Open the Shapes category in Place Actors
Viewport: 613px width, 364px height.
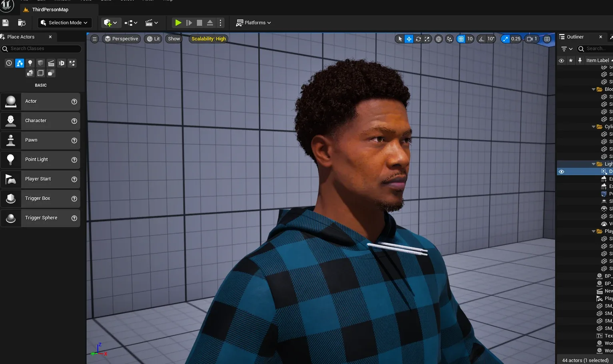click(40, 63)
